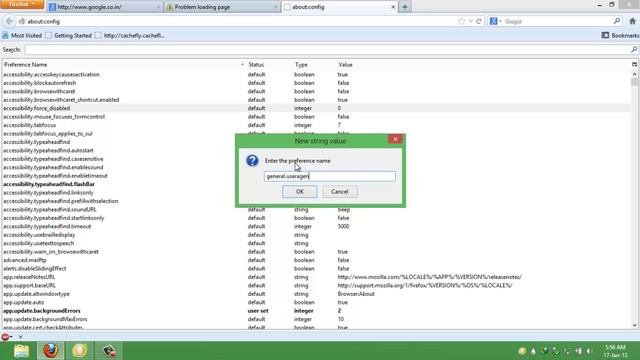Select accessibility.usebrailledisplay preference

tap(39, 235)
